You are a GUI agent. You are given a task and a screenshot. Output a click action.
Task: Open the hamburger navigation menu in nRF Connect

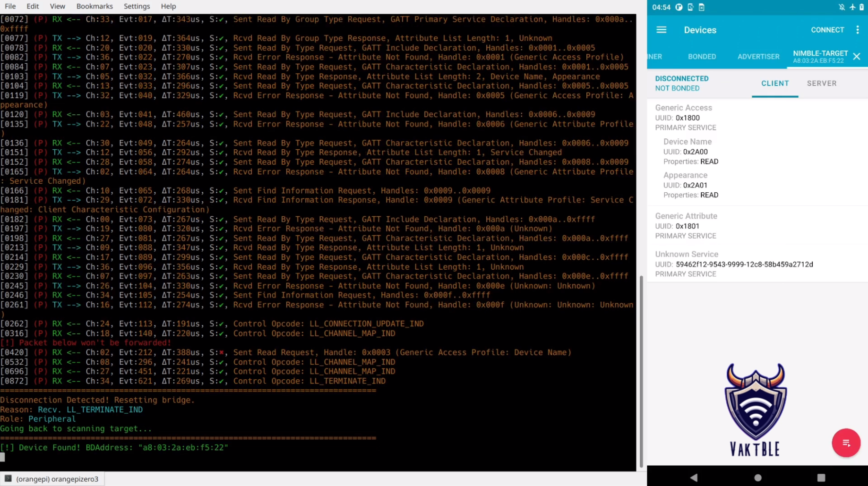[661, 30]
